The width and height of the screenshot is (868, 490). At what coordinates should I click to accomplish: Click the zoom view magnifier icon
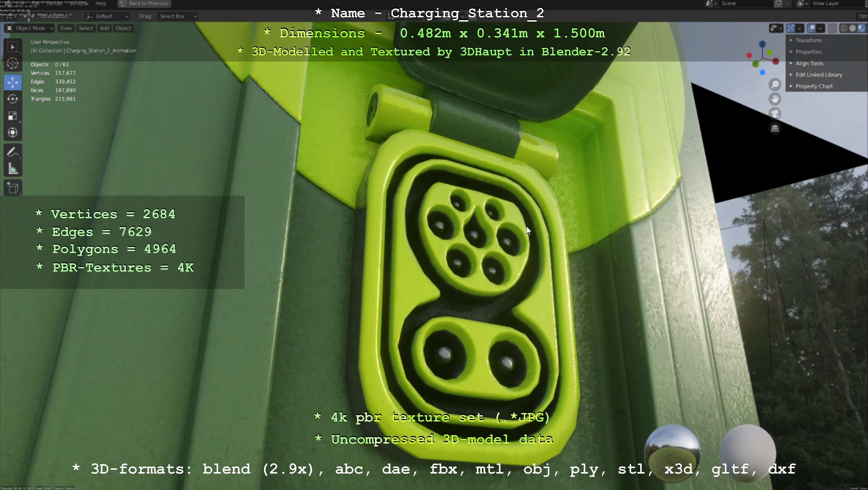point(775,84)
